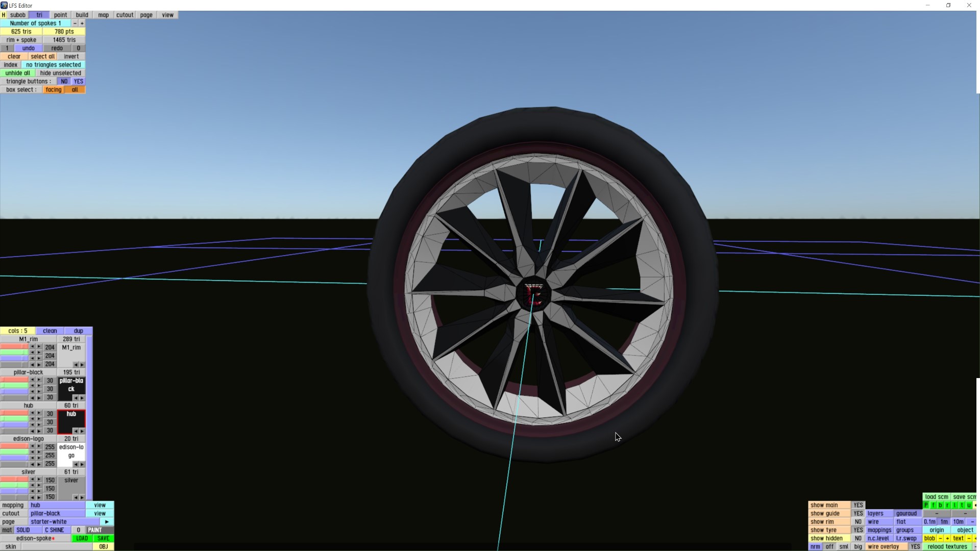This screenshot has width=980, height=551.
Task: Switch to the 'cutout' tab
Action: tap(125, 15)
